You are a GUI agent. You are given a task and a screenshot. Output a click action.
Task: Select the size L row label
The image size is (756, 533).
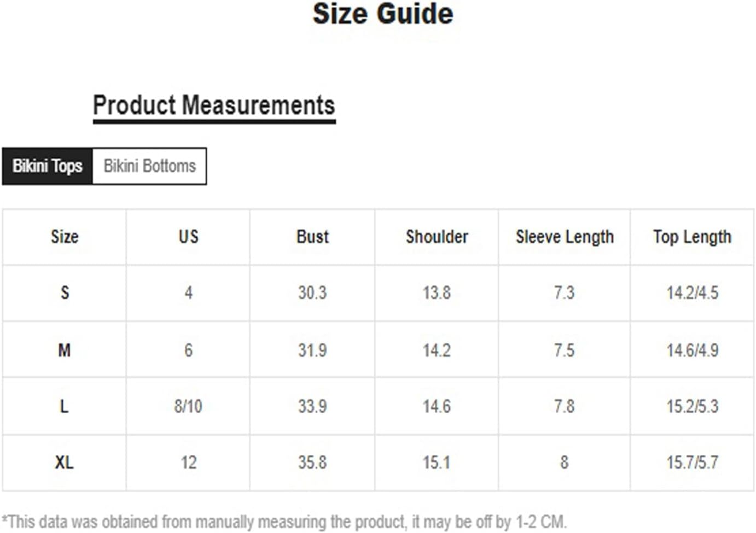tap(65, 406)
